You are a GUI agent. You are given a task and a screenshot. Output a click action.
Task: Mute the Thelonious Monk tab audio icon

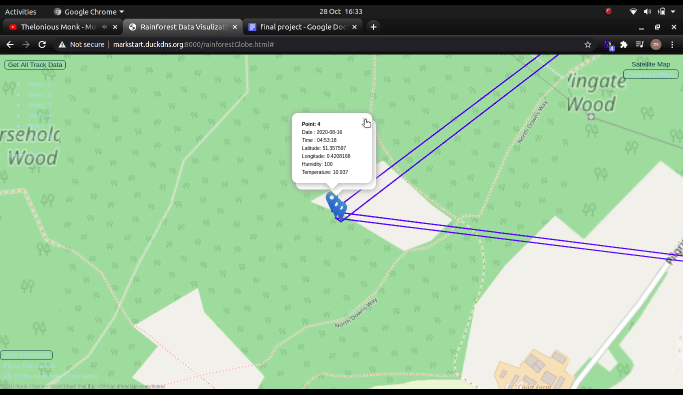coord(105,27)
